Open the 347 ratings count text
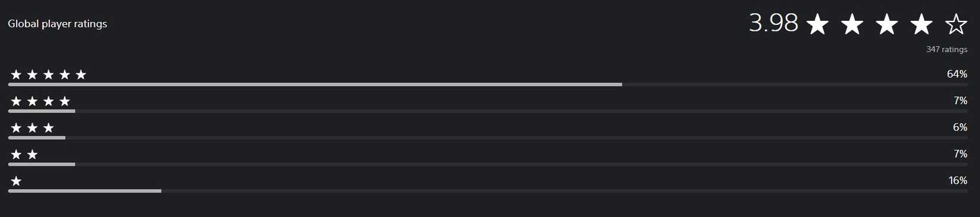The width and height of the screenshot is (980, 217). 947,49
